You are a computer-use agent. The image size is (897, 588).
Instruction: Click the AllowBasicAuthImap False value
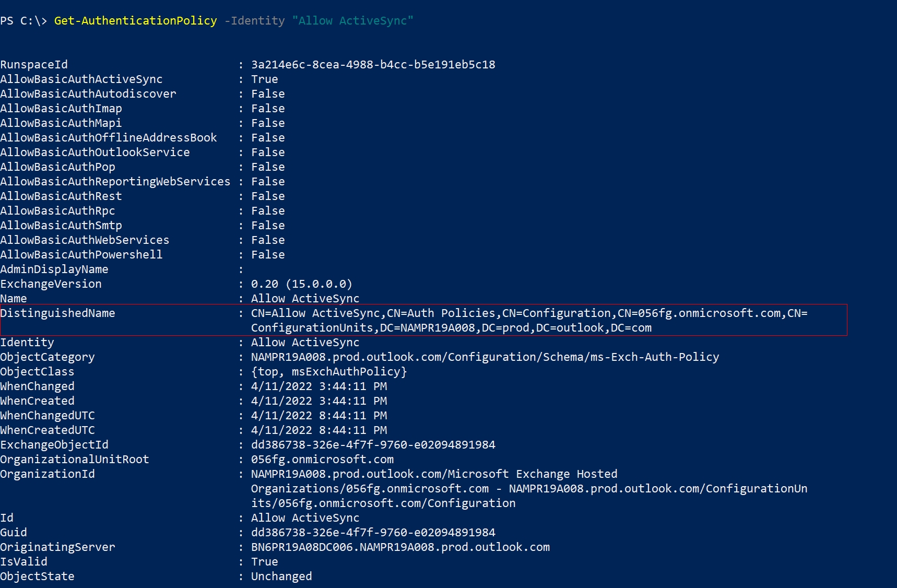tap(268, 108)
